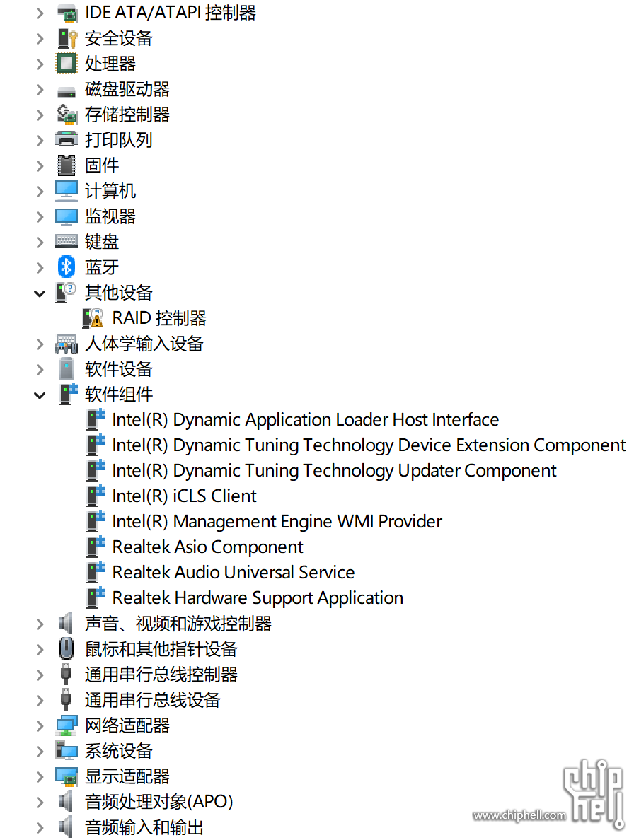Screen dimensions: 634x840
Task: Click the 存储控制器 icon
Action: (67, 115)
